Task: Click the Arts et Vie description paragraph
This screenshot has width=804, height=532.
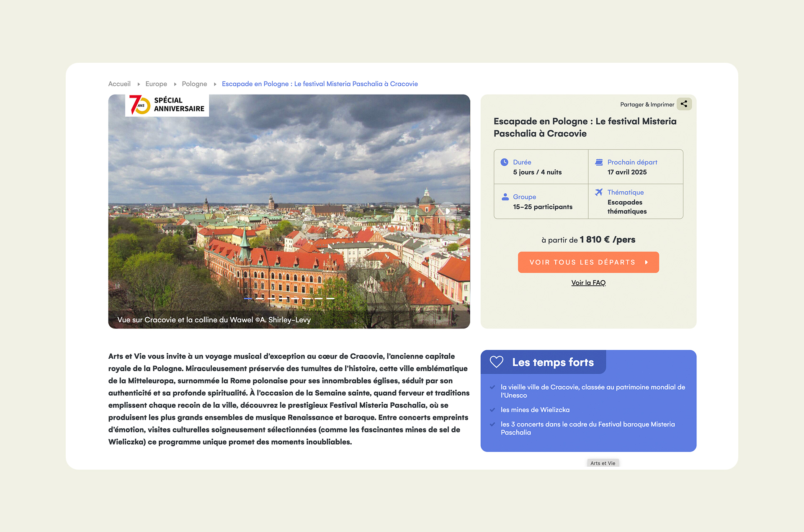Action: (x=289, y=399)
